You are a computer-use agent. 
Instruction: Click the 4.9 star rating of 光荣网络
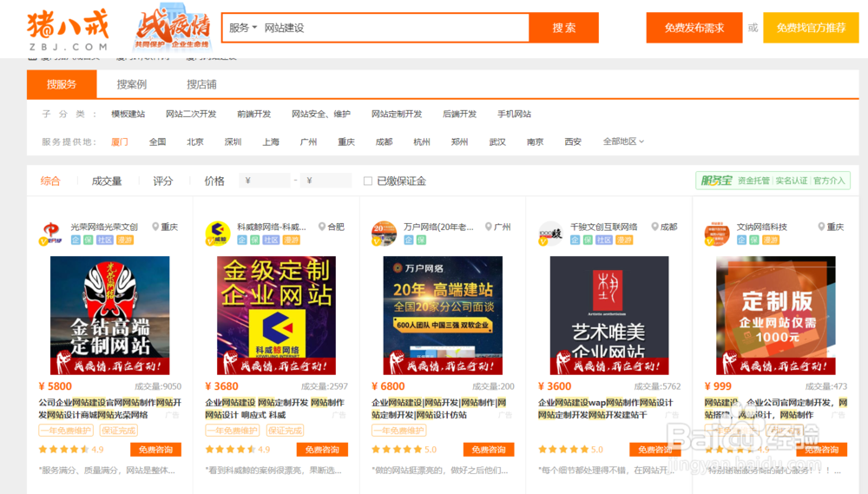click(71, 450)
